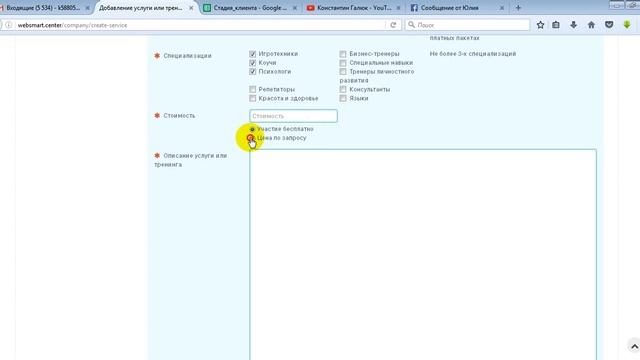Check the Языки checkbox
This screenshot has width=640, height=360.
(x=343, y=98)
